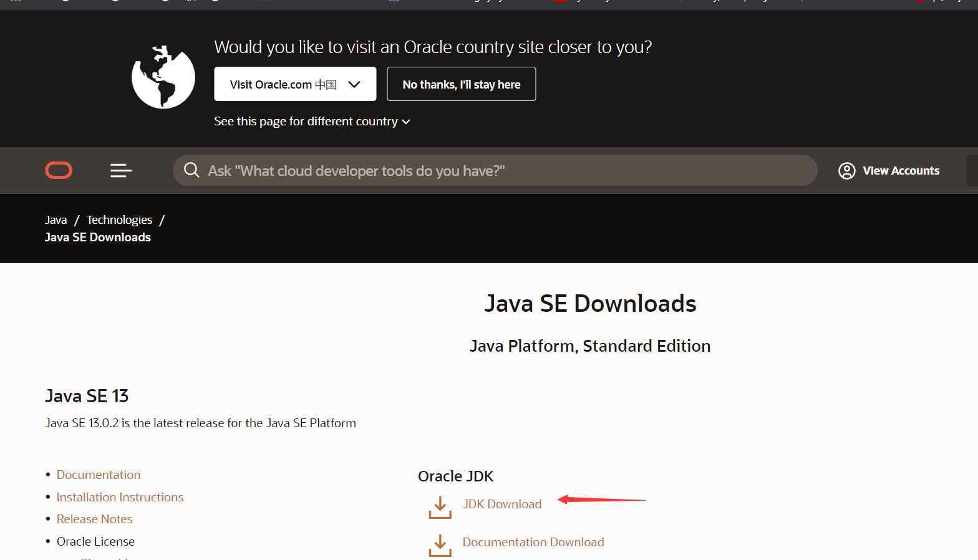Click View Accounts button
The height and width of the screenshot is (560, 978).
[x=889, y=171]
